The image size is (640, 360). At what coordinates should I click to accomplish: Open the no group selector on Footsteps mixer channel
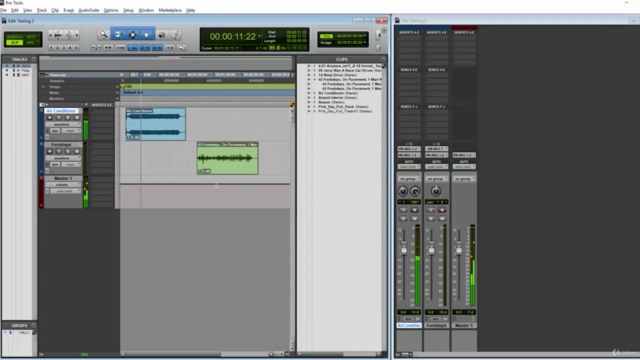(436, 179)
